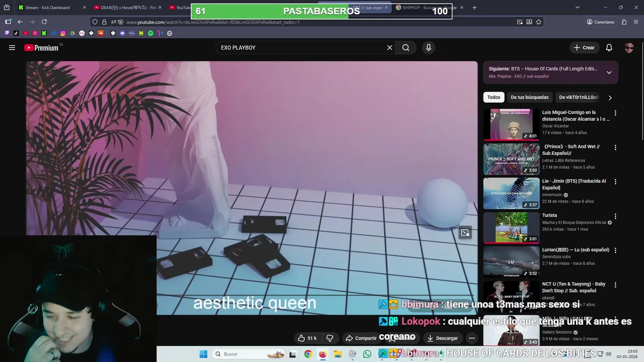
Task: Open options for Soft And Wet video
Action: (x=615, y=147)
